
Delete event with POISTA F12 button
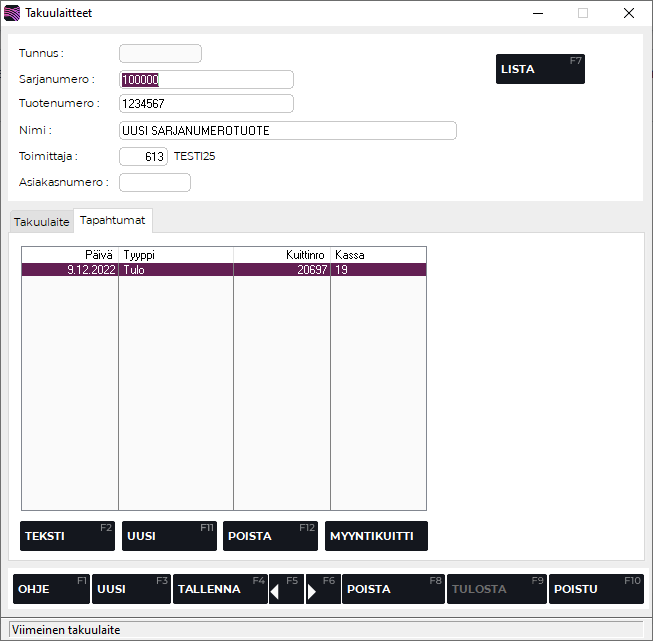[270, 536]
